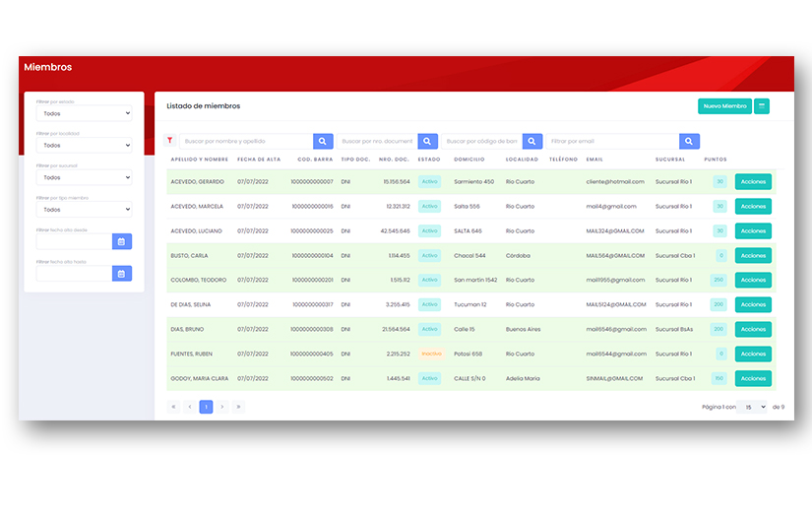Image resolution: width=812 pixels, height=517 pixels.
Task: Click Listado de miembros heading
Action: point(204,105)
